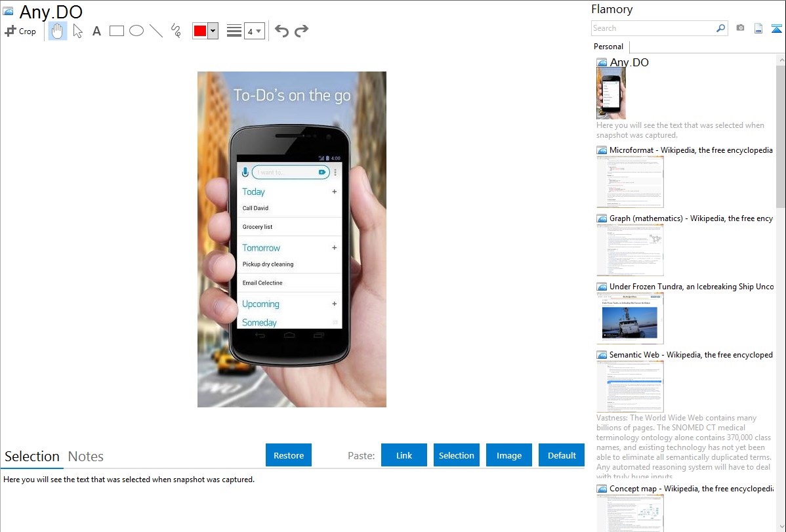The height and width of the screenshot is (532, 786).
Task: Click the Semantic Web Vastness description text
Action: tap(684, 447)
